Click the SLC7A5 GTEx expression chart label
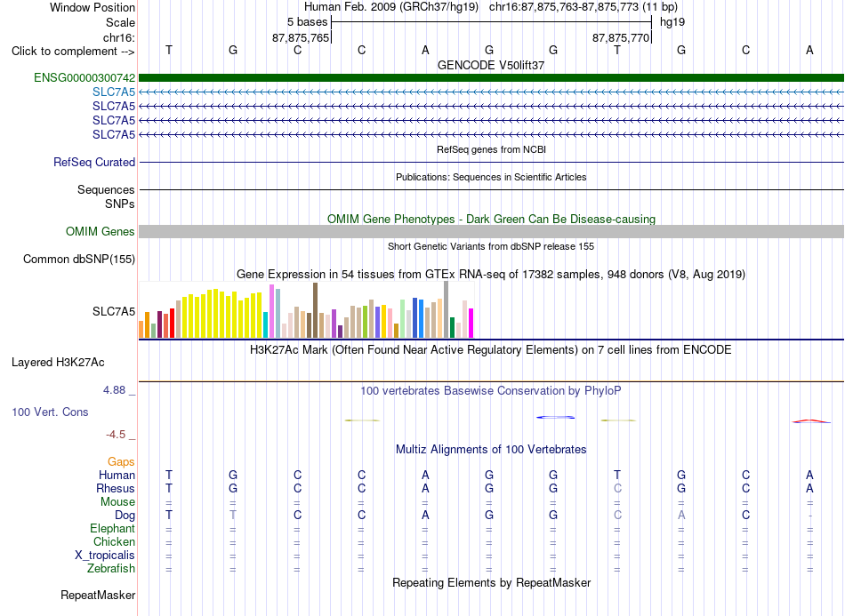 (114, 311)
